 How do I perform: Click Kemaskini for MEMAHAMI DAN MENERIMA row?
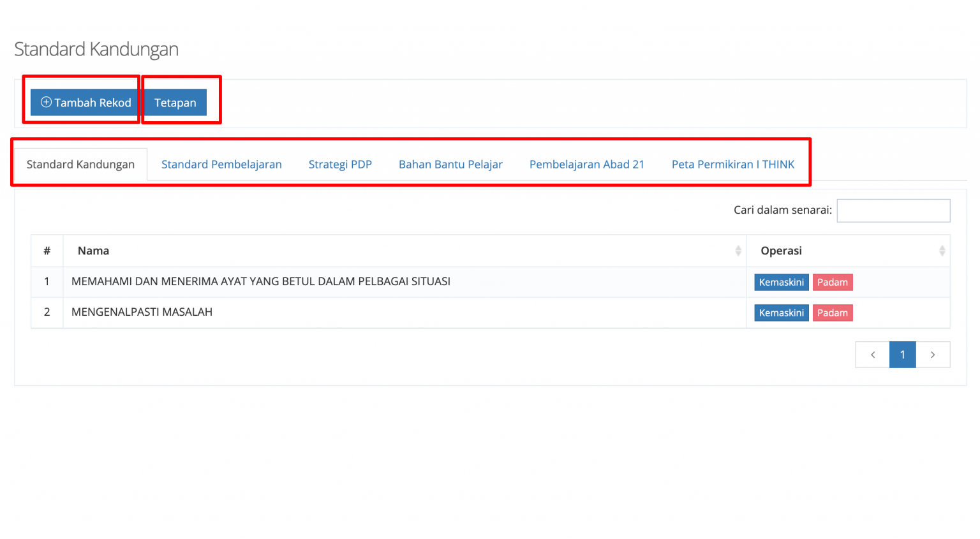click(x=781, y=282)
